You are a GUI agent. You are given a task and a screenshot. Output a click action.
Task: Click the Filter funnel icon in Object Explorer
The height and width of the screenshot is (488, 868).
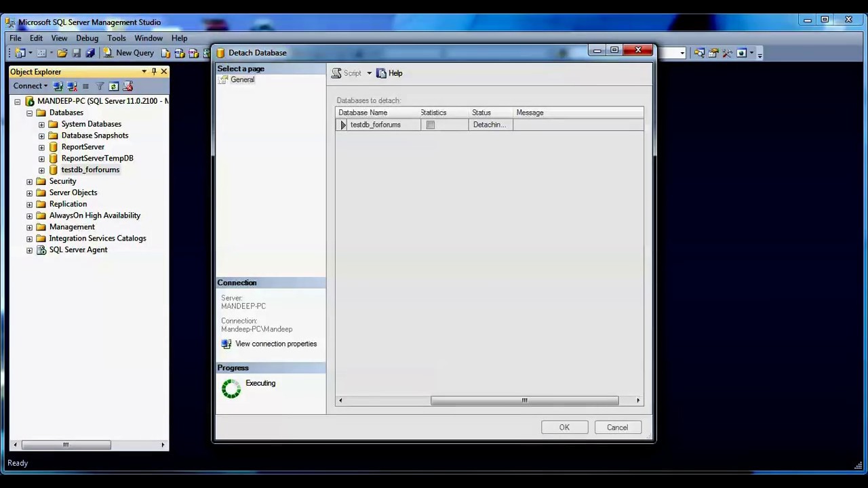[100, 86]
